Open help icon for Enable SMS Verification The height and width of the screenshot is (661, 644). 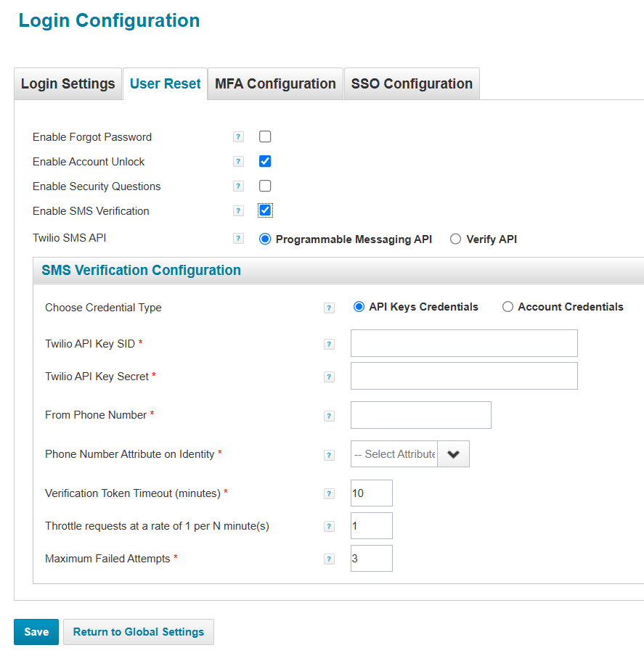coord(238,210)
